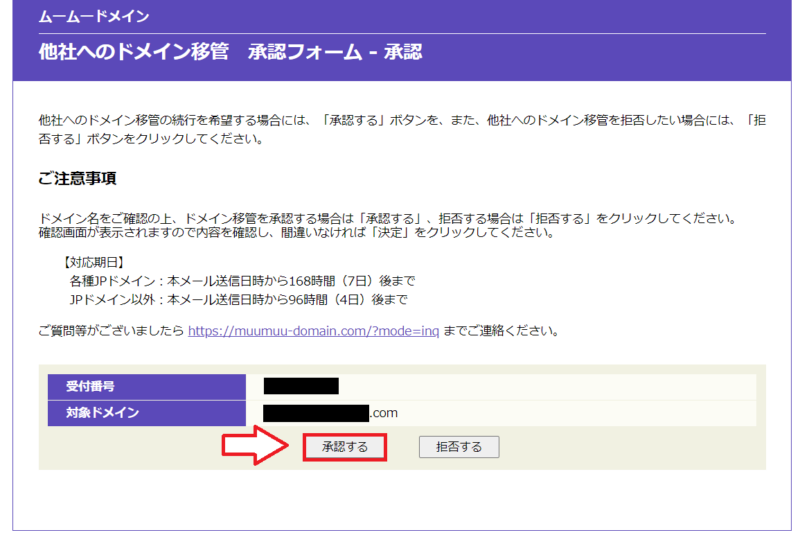This screenshot has height=544, width=800.
Task: Select the 他社へのドメイン移管 承認フォーム page heading
Action: click(x=230, y=52)
